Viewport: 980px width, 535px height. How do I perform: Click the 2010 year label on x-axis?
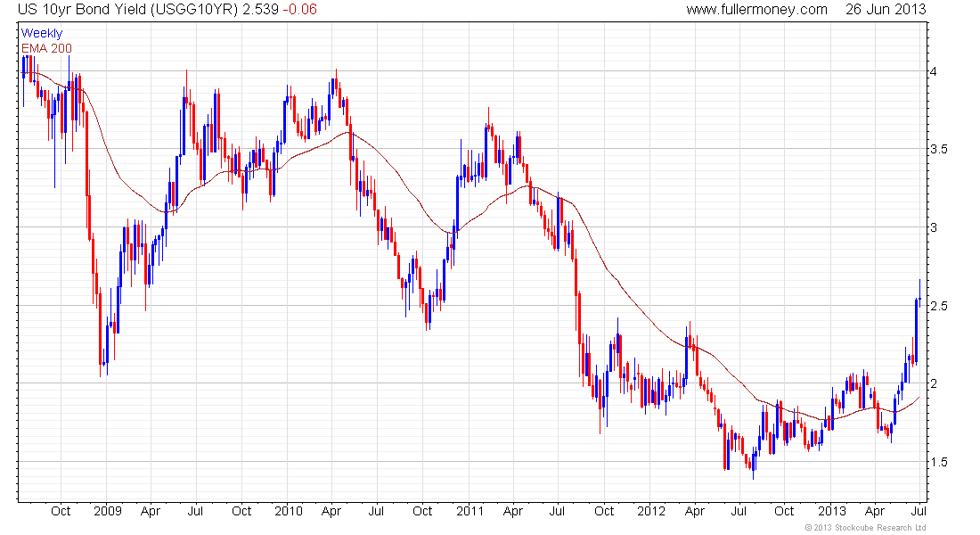pos(288,511)
